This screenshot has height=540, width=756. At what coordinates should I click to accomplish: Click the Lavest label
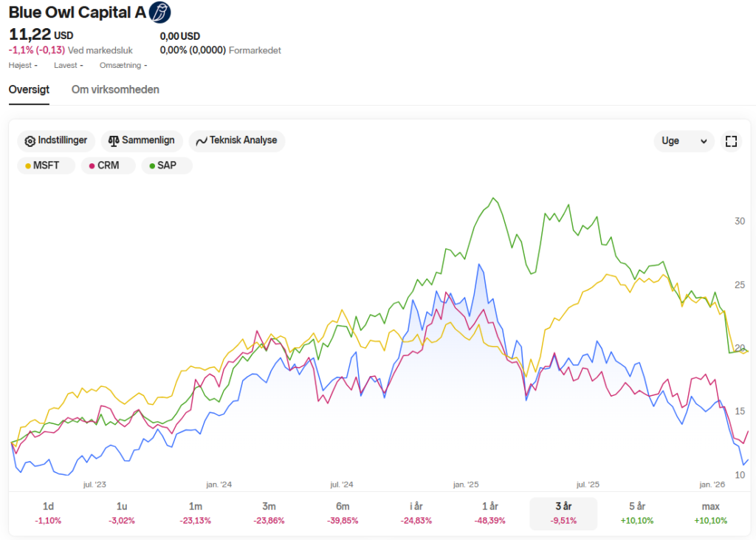pos(66,65)
